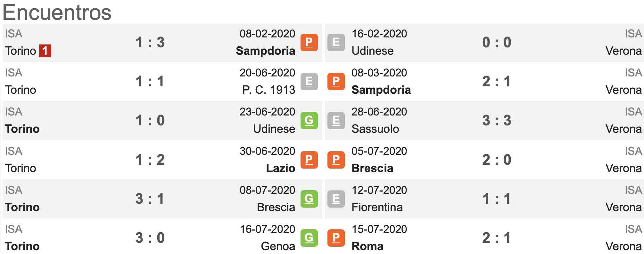Click the orange P badge beside Lazio
The height and width of the screenshot is (254, 644).
pyautogui.click(x=309, y=160)
